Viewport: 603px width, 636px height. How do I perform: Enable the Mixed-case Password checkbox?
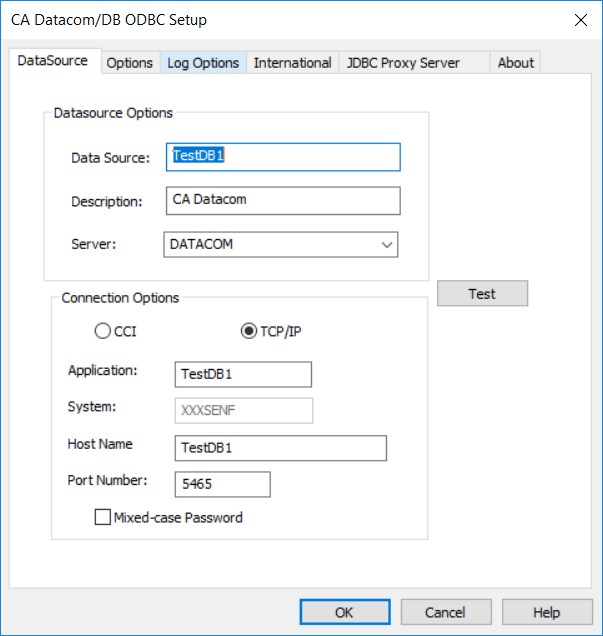(x=102, y=518)
